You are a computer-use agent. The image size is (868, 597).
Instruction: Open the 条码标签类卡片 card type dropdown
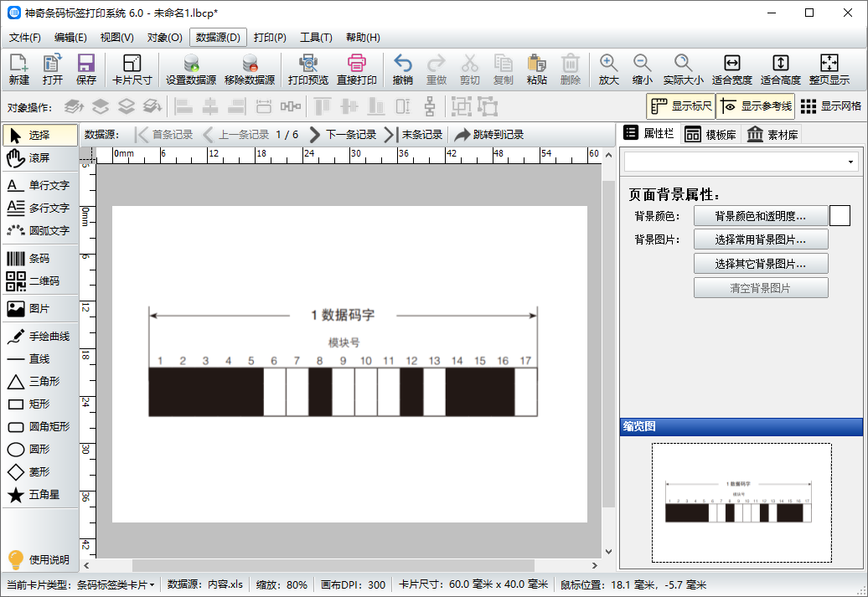(x=115, y=584)
